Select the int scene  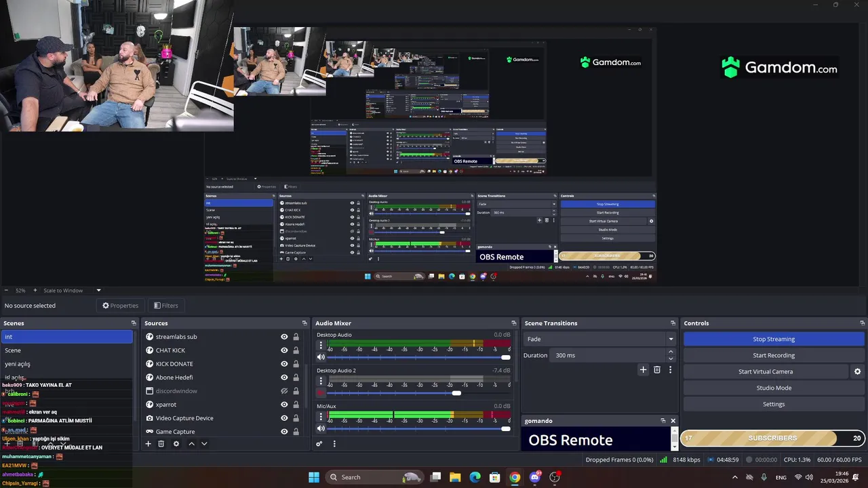tap(67, 337)
